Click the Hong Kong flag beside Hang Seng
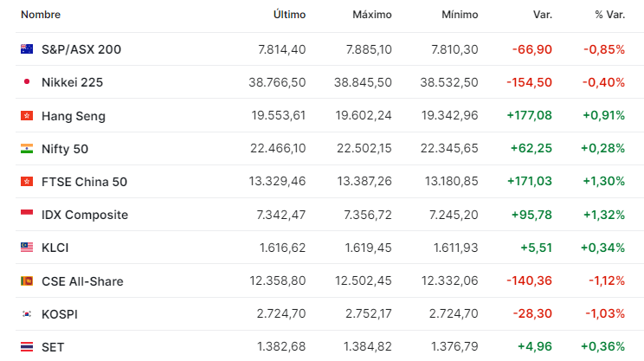 [x=27, y=116]
